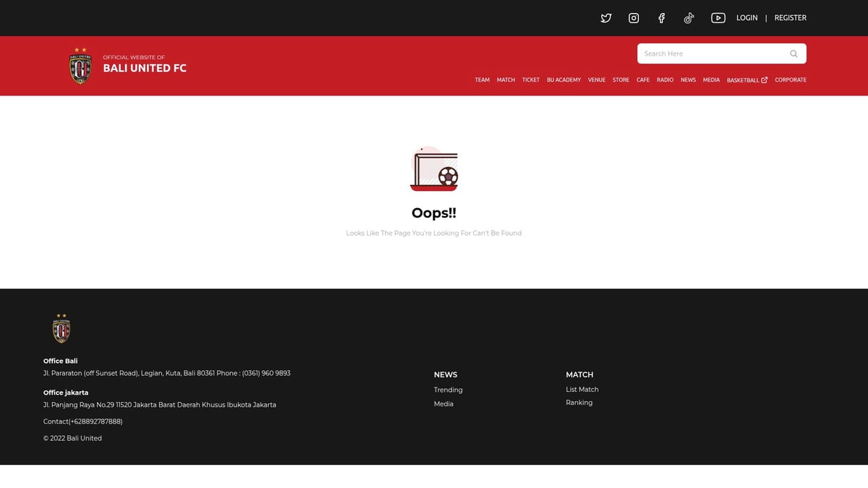Open the Facebook social icon
This screenshot has height=488, width=868.
[661, 18]
